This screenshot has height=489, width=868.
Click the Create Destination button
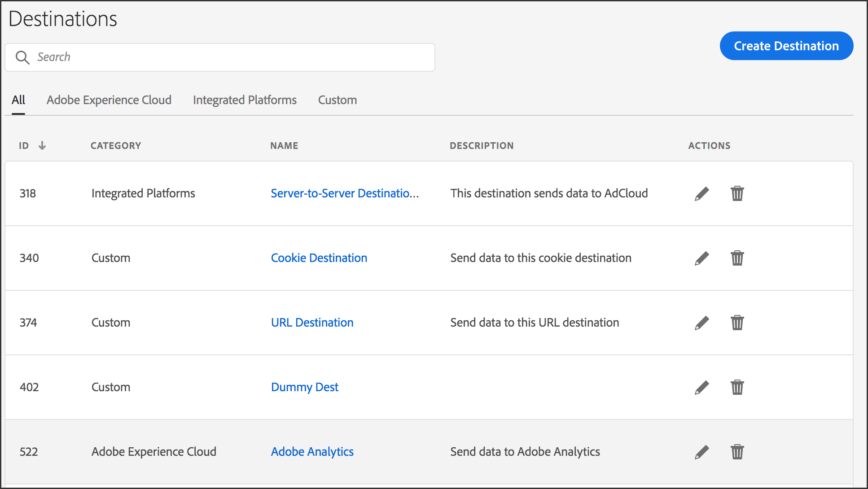pos(786,46)
